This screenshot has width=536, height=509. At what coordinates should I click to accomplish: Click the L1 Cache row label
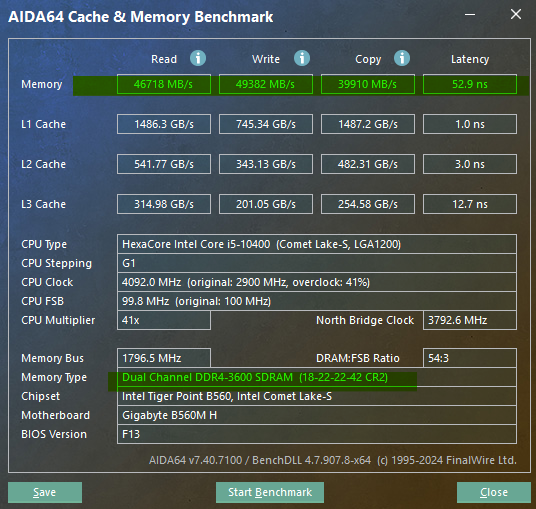(43, 124)
